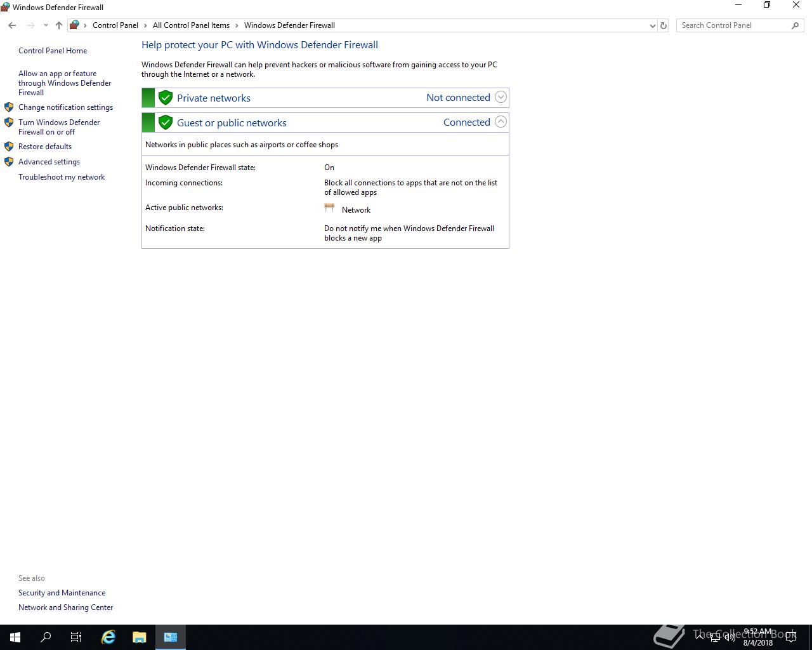Go up one level with Up arrow

click(x=59, y=25)
